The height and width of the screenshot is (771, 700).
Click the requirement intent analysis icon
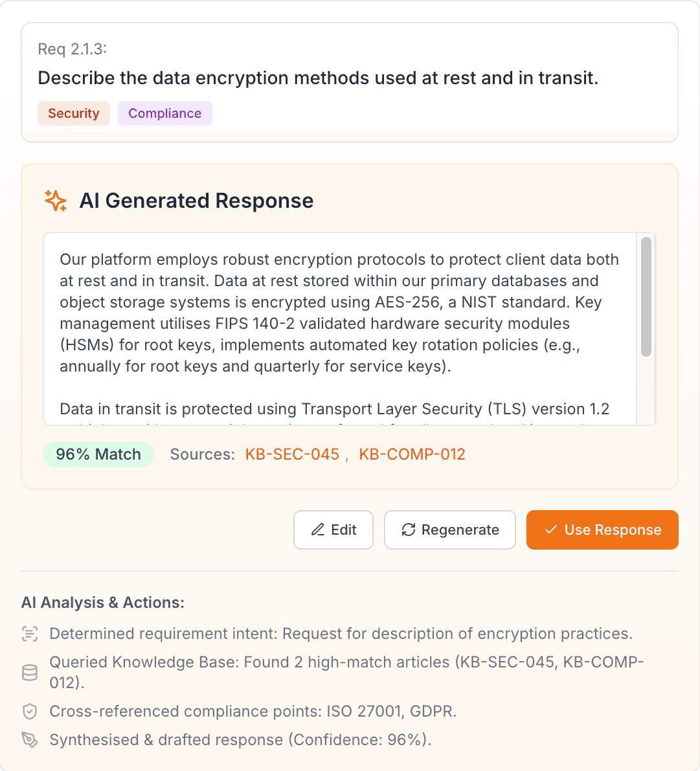pos(30,633)
